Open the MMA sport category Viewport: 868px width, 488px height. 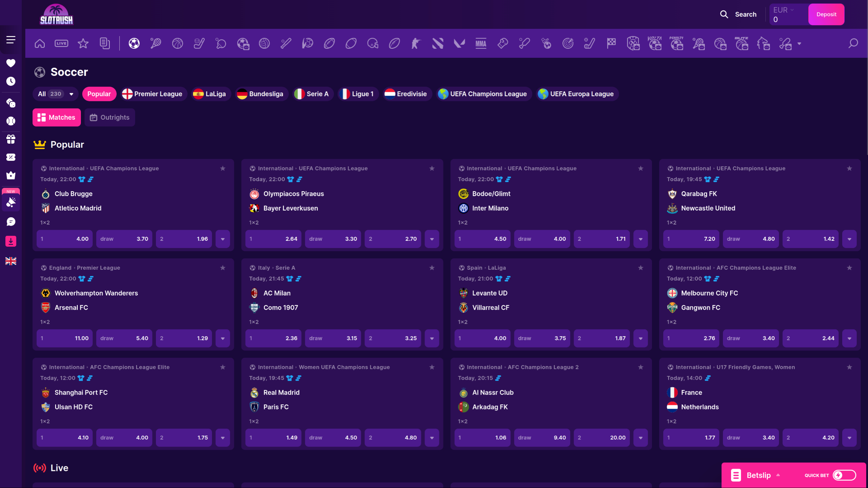pyautogui.click(x=481, y=43)
